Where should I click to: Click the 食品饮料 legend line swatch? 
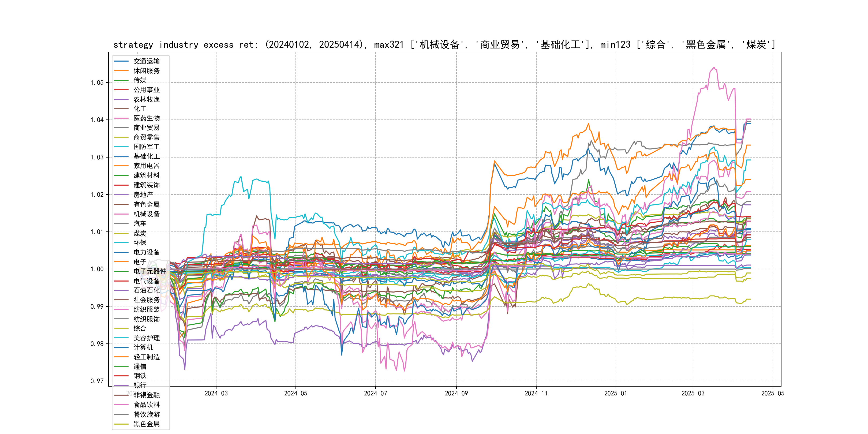pyautogui.click(x=121, y=405)
